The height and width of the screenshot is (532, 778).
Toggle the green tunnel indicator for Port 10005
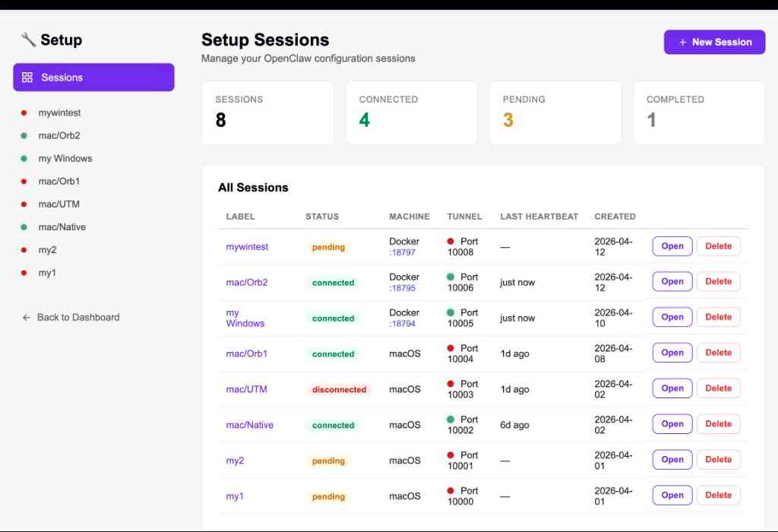pyautogui.click(x=450, y=312)
